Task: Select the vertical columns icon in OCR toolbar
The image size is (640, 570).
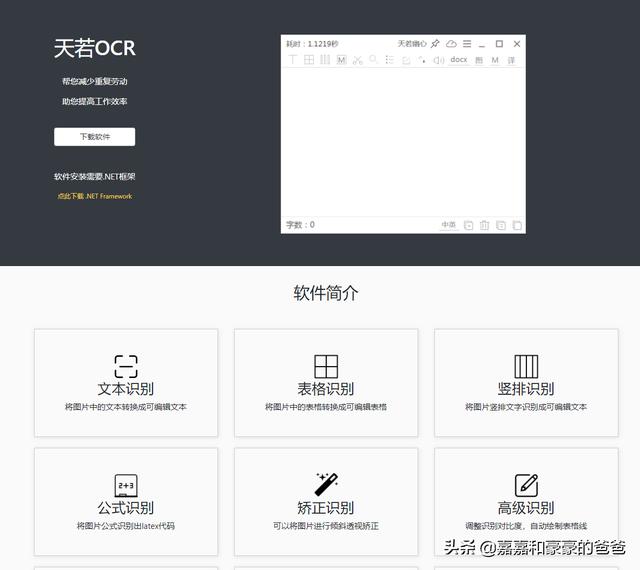Action: (325, 60)
